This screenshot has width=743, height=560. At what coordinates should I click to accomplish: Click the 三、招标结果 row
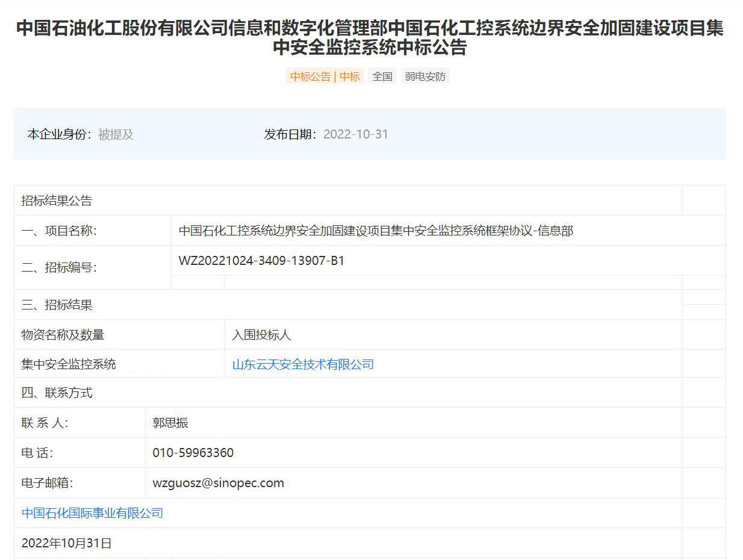348,305
